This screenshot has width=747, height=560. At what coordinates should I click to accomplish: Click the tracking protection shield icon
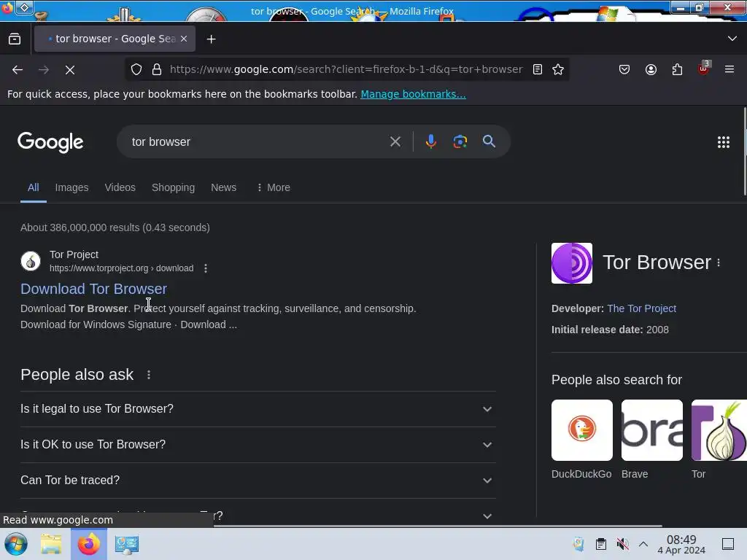point(136,69)
